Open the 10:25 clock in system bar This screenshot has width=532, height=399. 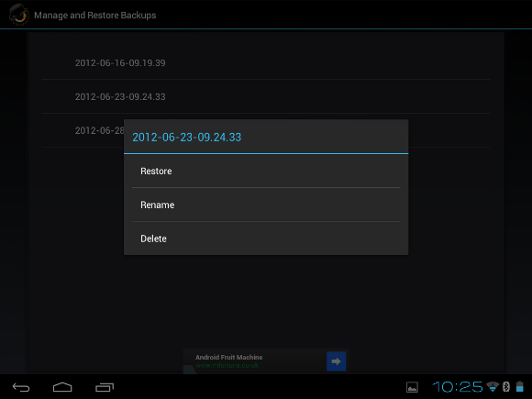[x=457, y=387]
